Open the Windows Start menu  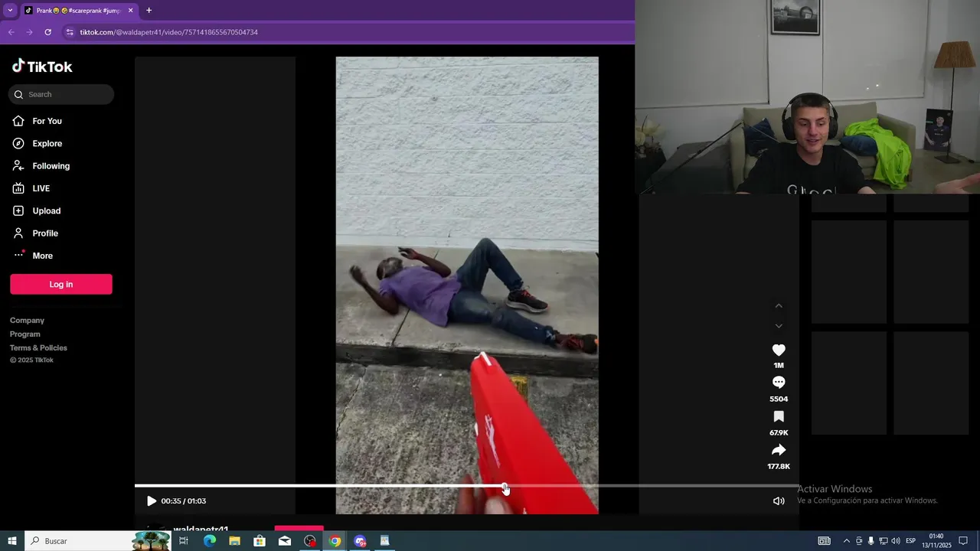pyautogui.click(x=12, y=541)
